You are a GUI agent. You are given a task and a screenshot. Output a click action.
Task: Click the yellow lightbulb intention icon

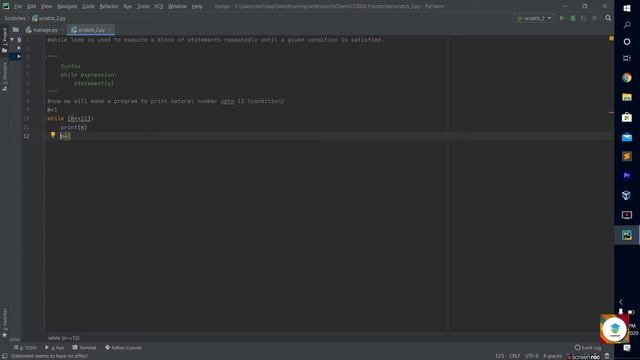[x=53, y=135]
